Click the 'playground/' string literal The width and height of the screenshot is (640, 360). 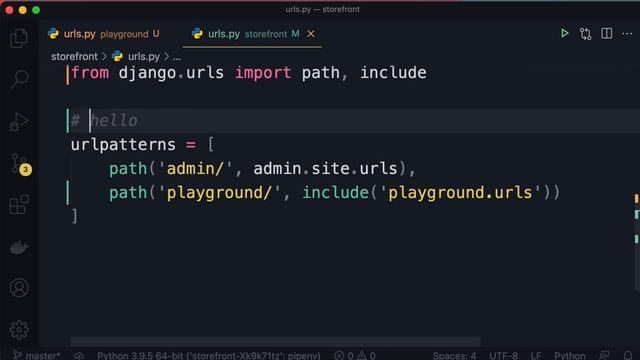click(219, 193)
